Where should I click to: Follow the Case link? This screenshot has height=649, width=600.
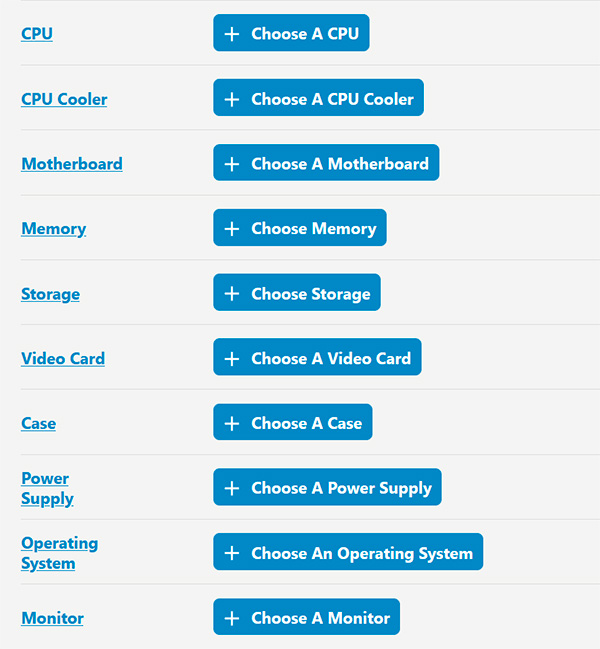(39, 423)
